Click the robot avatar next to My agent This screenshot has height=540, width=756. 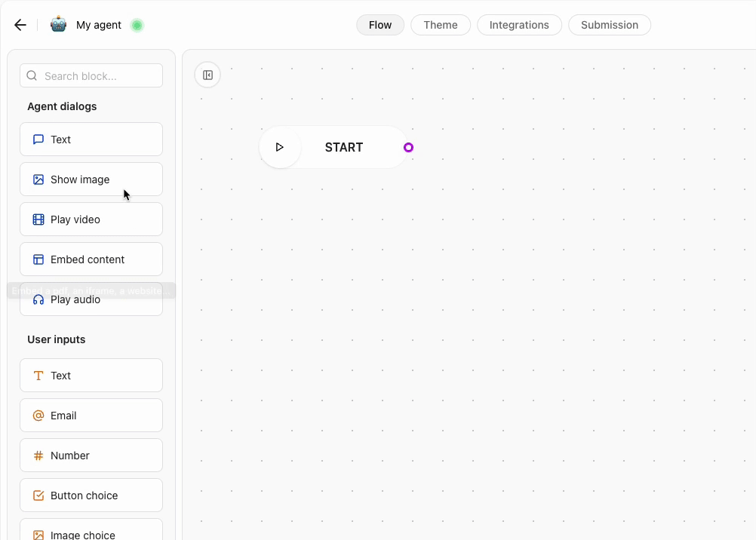point(58,24)
